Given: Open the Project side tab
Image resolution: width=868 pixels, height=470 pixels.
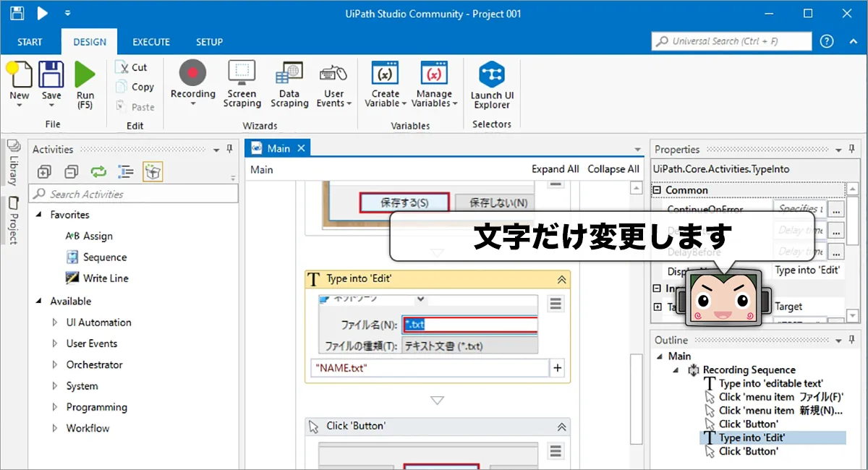Looking at the screenshot, I should [x=12, y=220].
